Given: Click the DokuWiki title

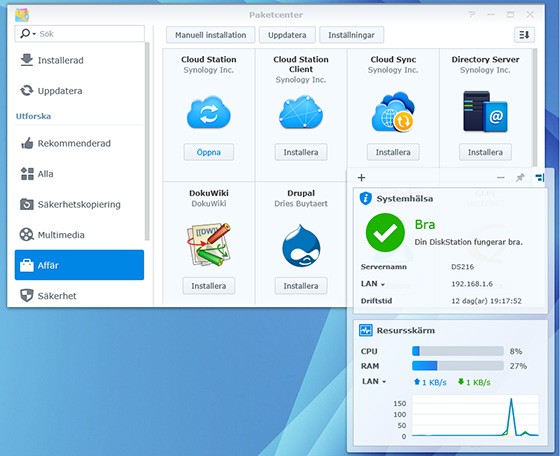Looking at the screenshot, I should [x=209, y=193].
